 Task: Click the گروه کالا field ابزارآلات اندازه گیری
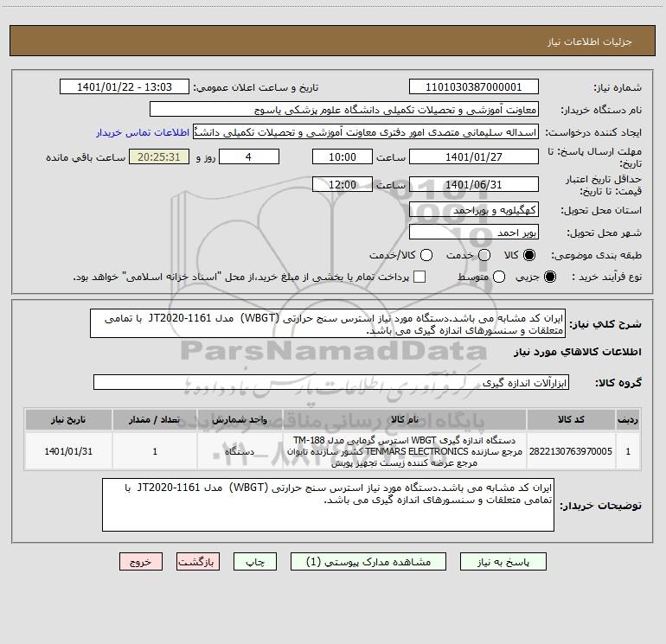(x=331, y=382)
